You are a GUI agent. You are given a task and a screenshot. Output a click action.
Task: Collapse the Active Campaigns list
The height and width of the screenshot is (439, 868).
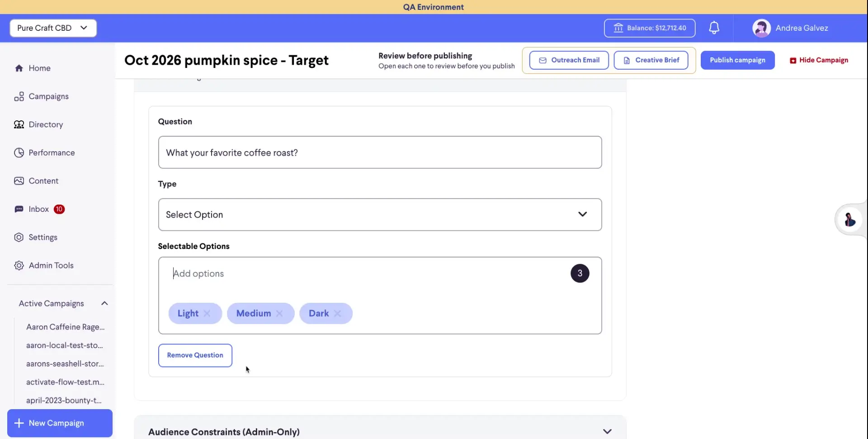coord(104,303)
